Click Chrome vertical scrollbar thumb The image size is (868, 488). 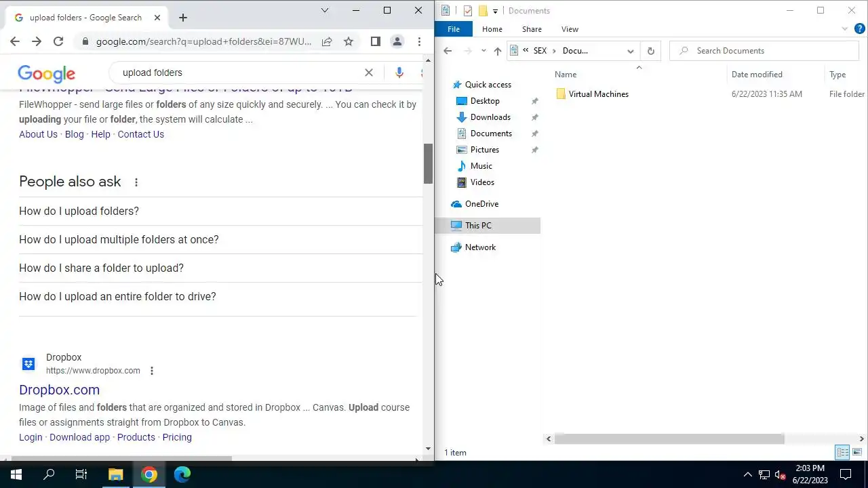pyautogui.click(x=428, y=163)
